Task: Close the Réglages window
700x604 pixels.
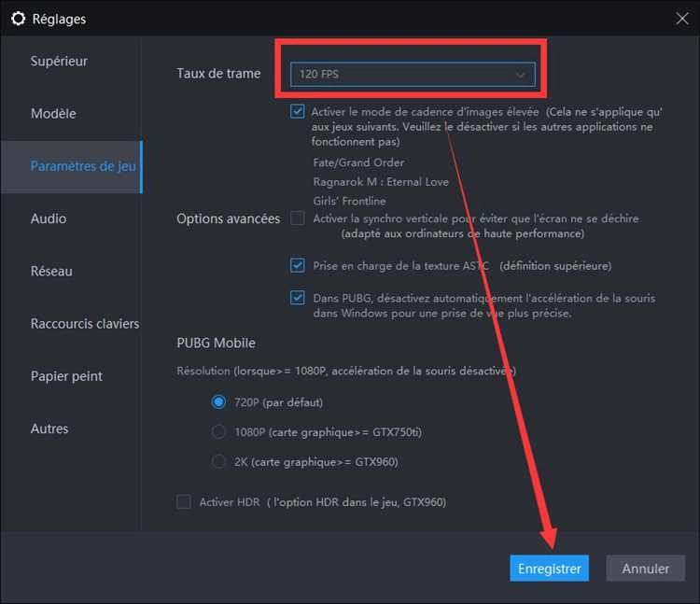Action: click(x=681, y=19)
